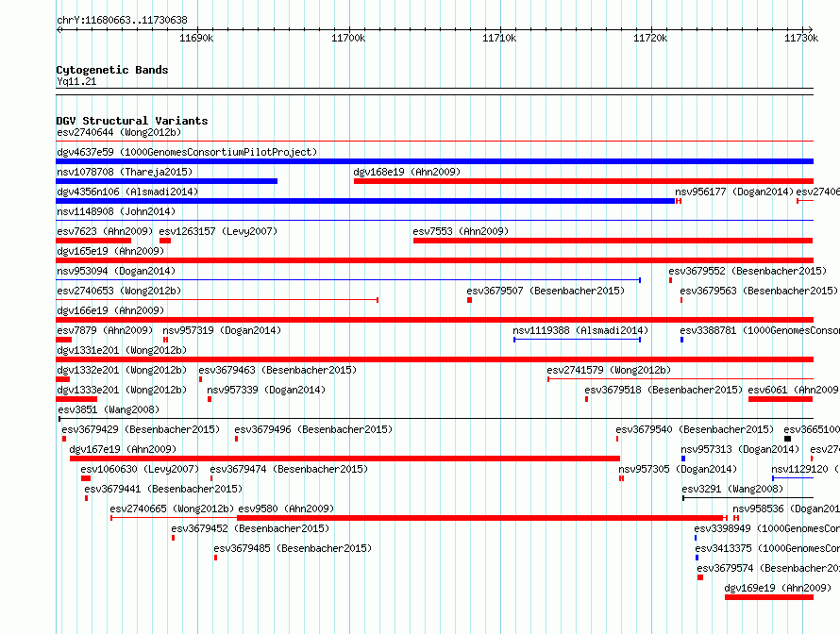Click the dgv165e19 (Ahn2009) label

[110, 251]
